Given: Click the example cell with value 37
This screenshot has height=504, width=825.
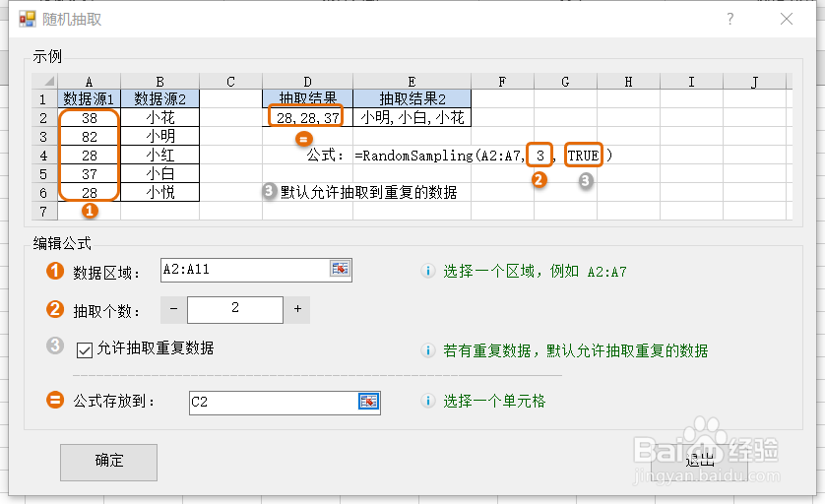Looking at the screenshot, I should point(89,173).
